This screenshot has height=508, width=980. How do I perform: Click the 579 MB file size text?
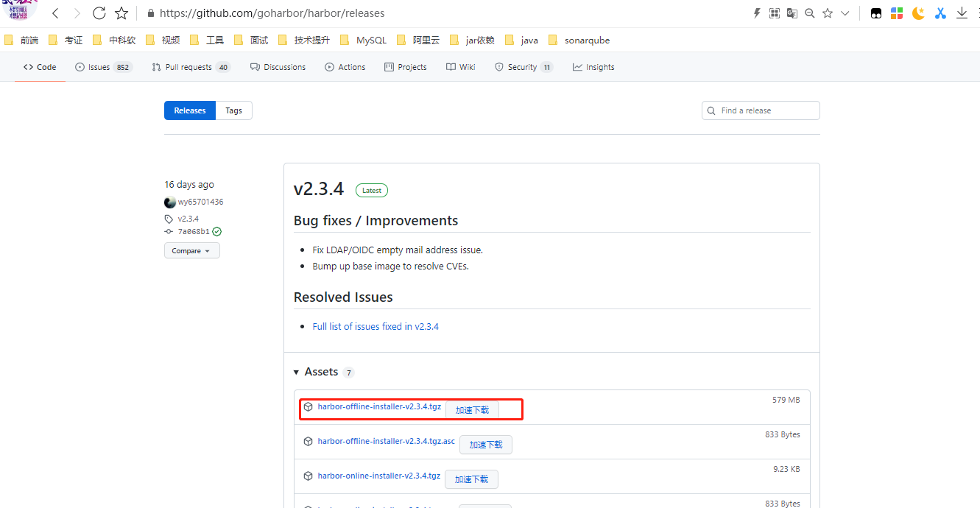(x=786, y=400)
